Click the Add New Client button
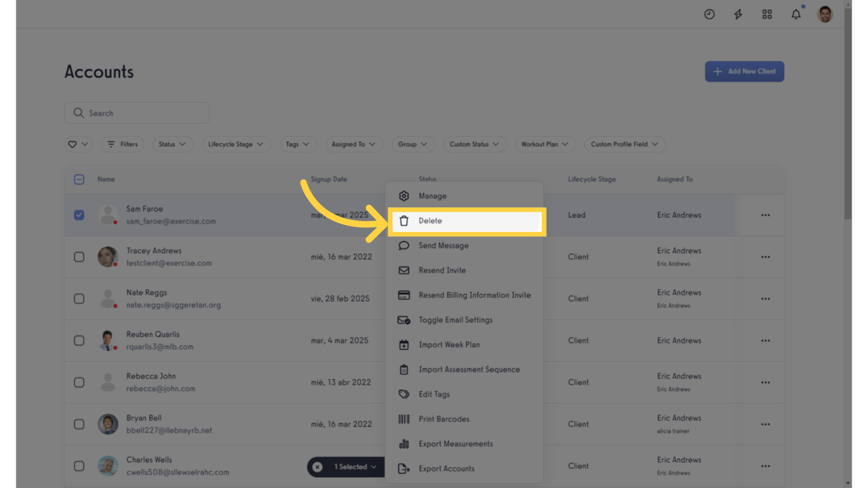The width and height of the screenshot is (868, 488). pos(744,71)
